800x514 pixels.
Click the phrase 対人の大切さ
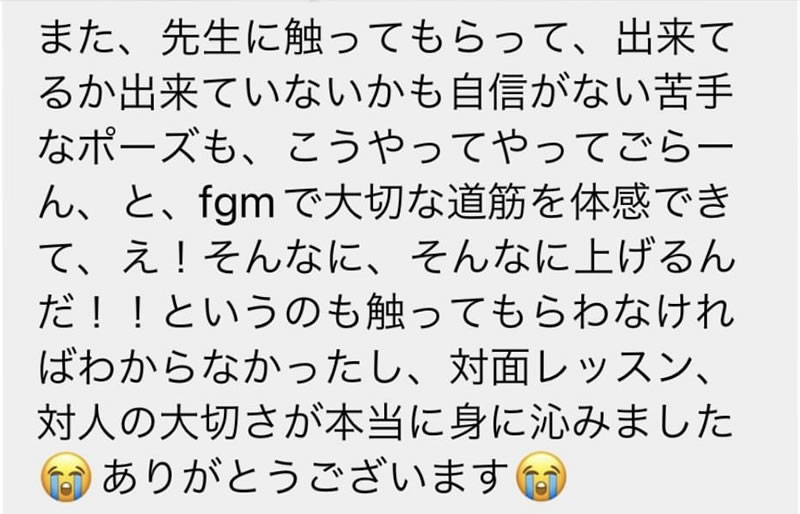pyautogui.click(x=161, y=422)
